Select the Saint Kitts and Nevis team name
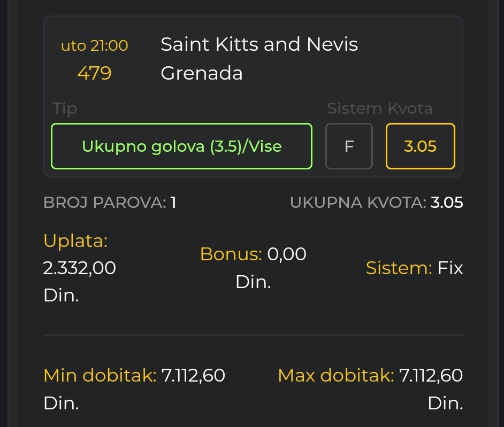The height and width of the screenshot is (427, 504). pos(259,44)
